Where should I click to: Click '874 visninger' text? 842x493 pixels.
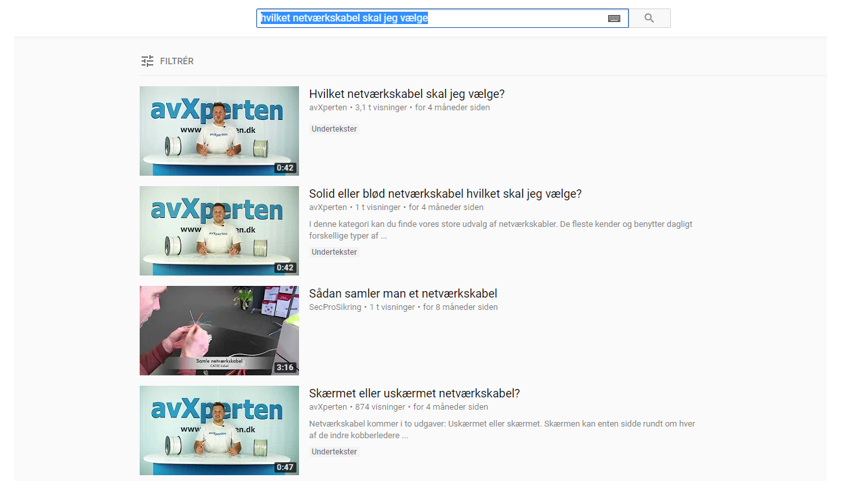(x=380, y=407)
